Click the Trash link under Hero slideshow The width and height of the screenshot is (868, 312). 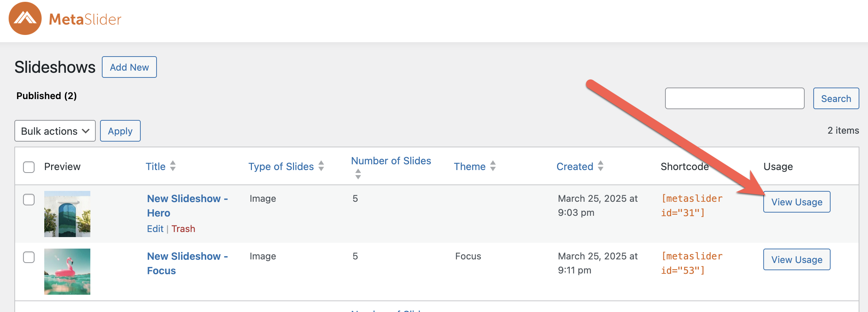click(183, 229)
